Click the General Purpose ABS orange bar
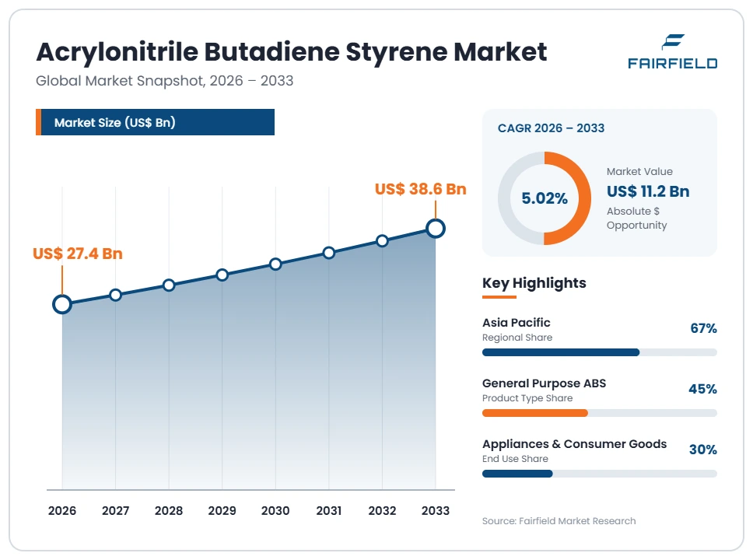This screenshot has width=753, height=560. coord(535,413)
